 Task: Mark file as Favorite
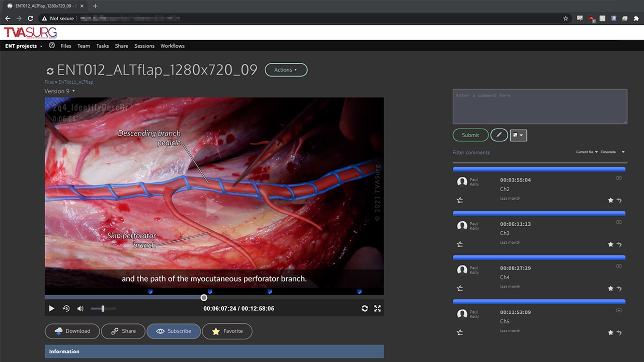pos(227,331)
